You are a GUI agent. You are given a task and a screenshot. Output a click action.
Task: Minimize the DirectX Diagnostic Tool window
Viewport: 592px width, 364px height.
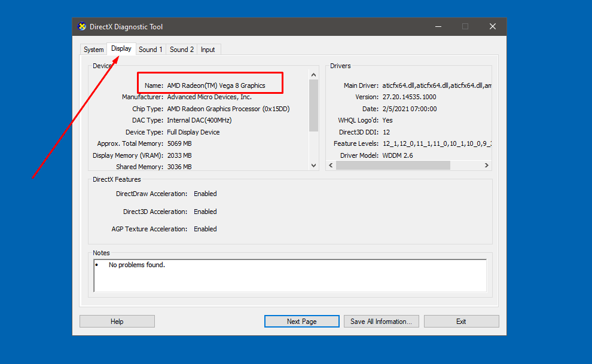[438, 26]
